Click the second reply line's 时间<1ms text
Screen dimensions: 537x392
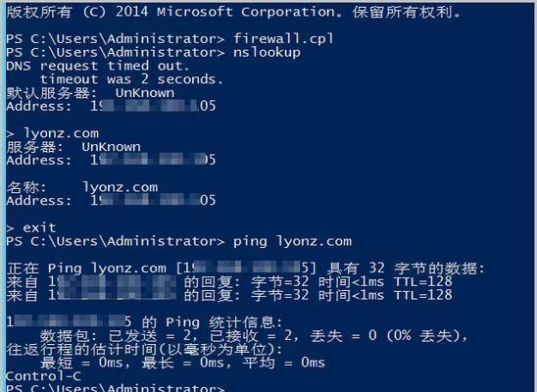pyautogui.click(x=351, y=295)
